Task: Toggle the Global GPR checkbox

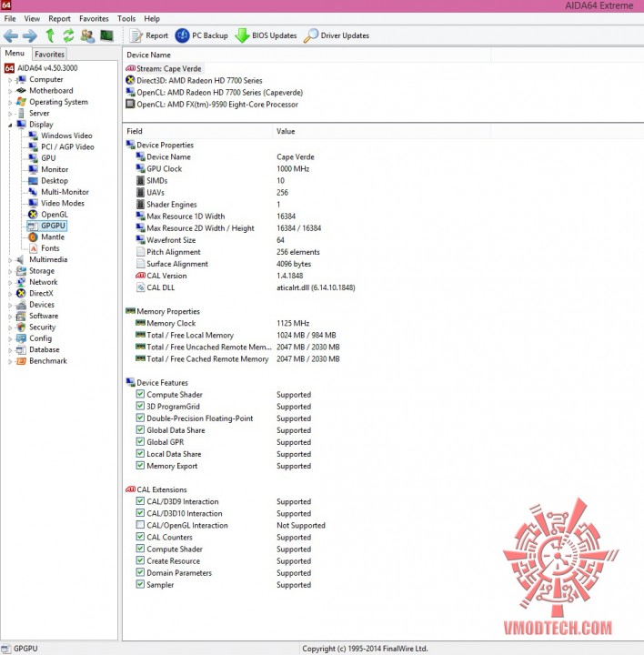Action: pyautogui.click(x=140, y=441)
